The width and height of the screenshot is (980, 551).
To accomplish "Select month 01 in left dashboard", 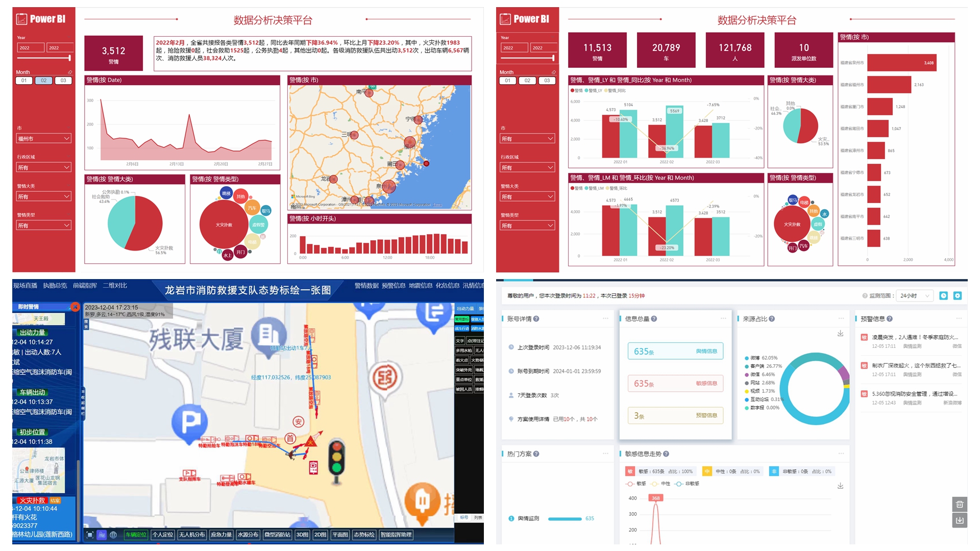I will tap(24, 81).
